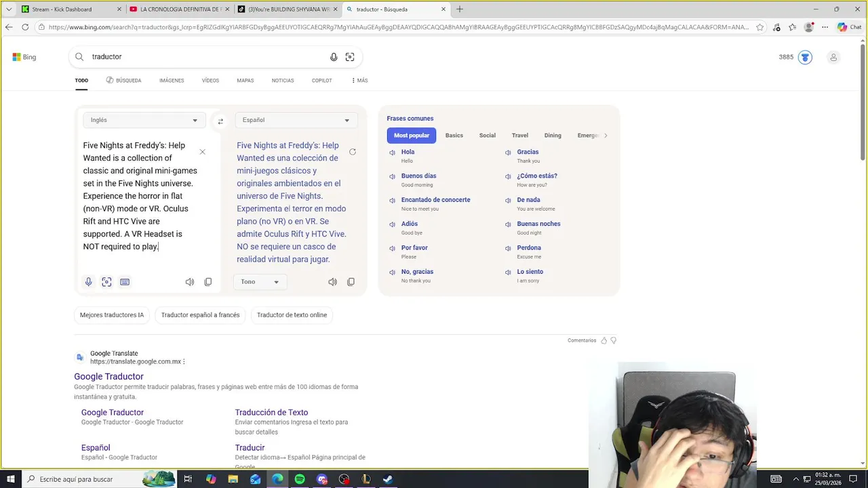Click the 'Traductor español a francés' suggestion
The image size is (868, 488).
(x=200, y=315)
